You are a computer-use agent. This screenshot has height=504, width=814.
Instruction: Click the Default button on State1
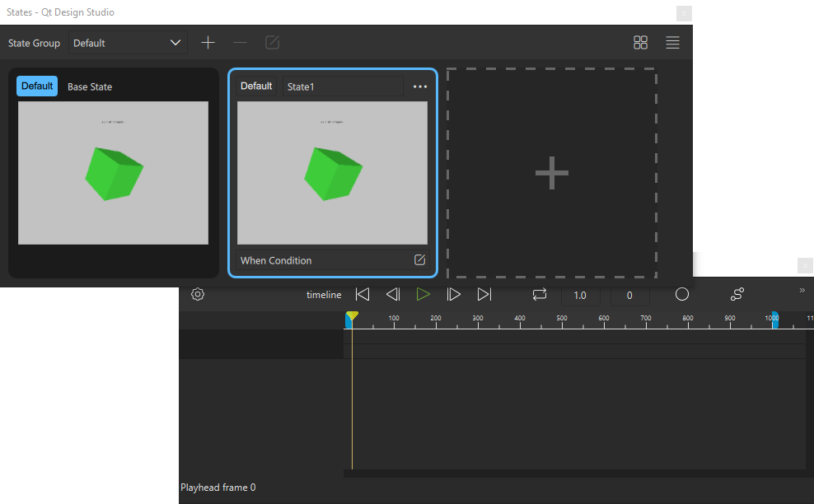(256, 86)
